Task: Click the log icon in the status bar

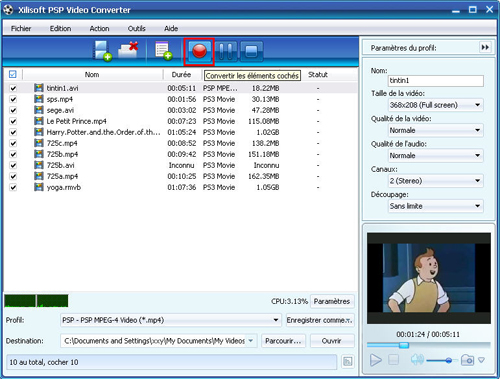Action: (x=347, y=362)
